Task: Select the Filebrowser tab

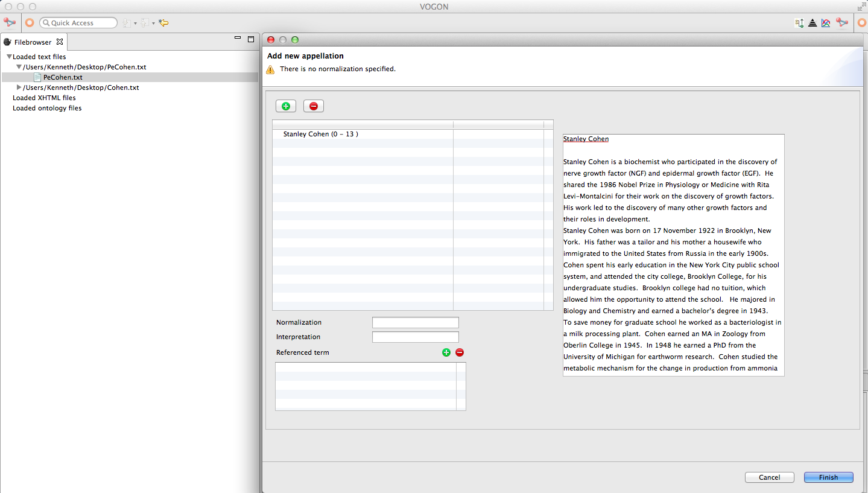Action: coord(33,42)
